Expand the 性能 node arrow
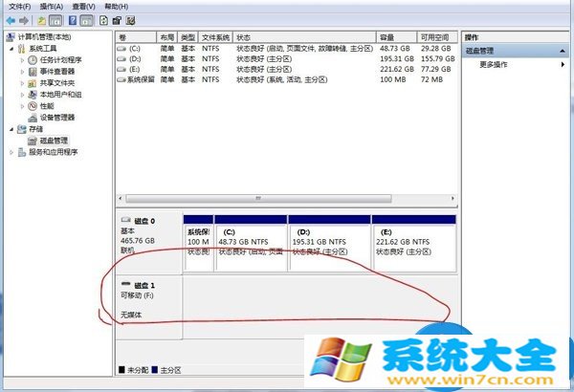This screenshot has height=392, width=574. [22, 106]
